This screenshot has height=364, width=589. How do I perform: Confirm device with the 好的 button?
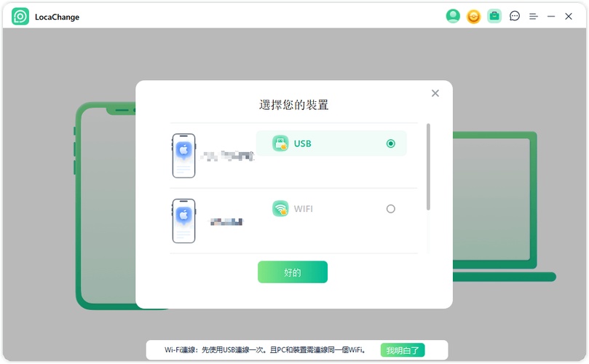pos(293,272)
